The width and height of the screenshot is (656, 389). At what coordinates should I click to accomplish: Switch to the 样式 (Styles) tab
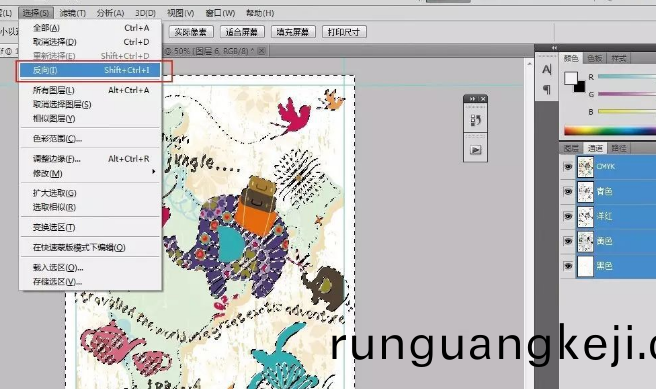[618, 59]
